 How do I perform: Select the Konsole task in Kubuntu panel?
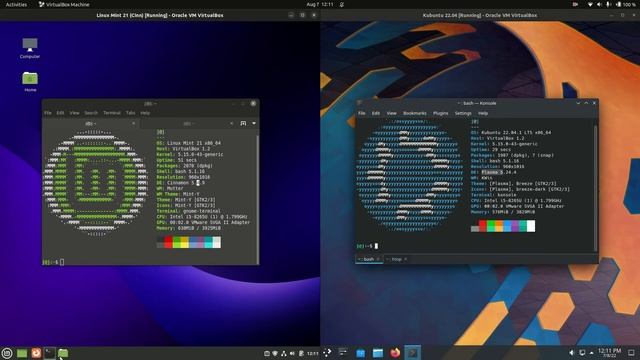(412, 353)
